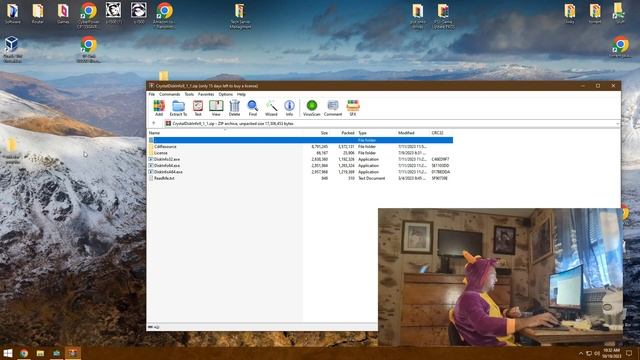Click the Router desktop folder icon
Viewport: 640px width, 360px height.
click(x=38, y=14)
